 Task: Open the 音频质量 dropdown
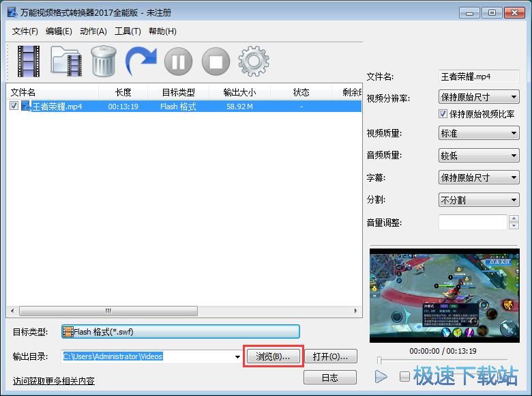click(x=479, y=156)
